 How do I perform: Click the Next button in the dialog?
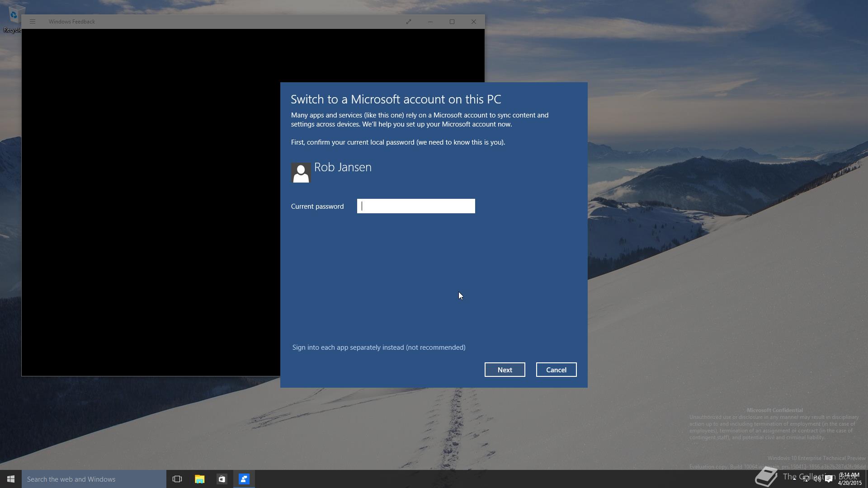pyautogui.click(x=505, y=370)
